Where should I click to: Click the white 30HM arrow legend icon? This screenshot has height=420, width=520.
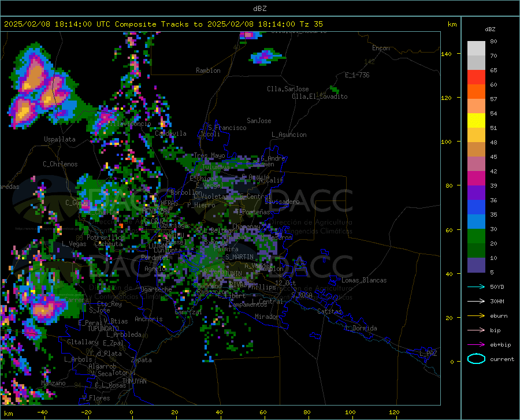pos(476,302)
